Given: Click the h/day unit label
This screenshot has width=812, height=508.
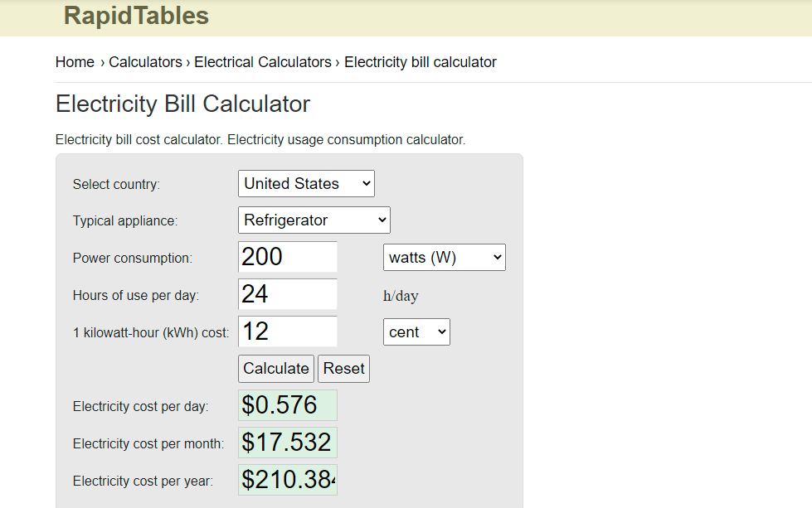Looking at the screenshot, I should point(401,295).
